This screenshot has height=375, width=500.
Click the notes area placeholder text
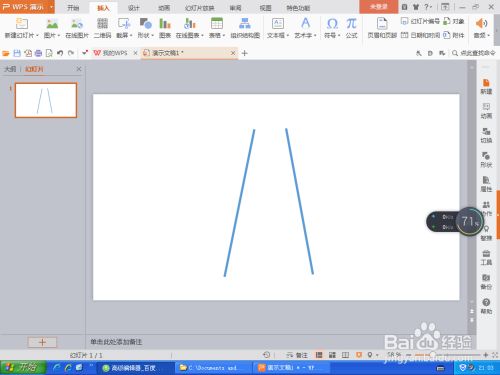coord(116,342)
